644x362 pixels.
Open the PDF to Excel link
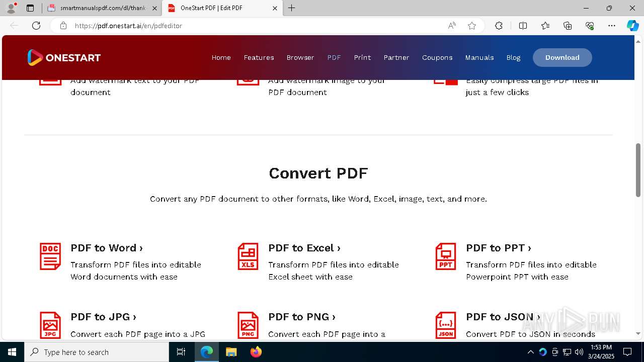[304, 248]
